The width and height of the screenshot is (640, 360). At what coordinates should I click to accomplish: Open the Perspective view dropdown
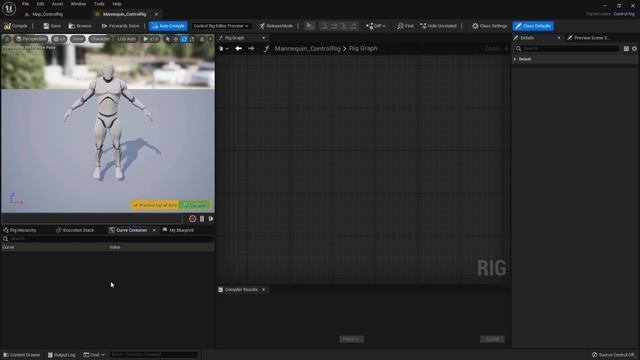coord(31,39)
